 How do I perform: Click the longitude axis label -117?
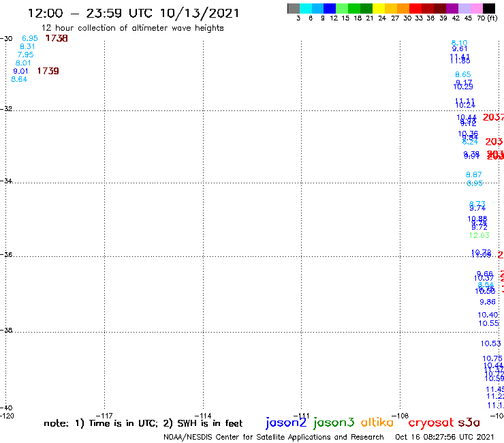tap(104, 416)
